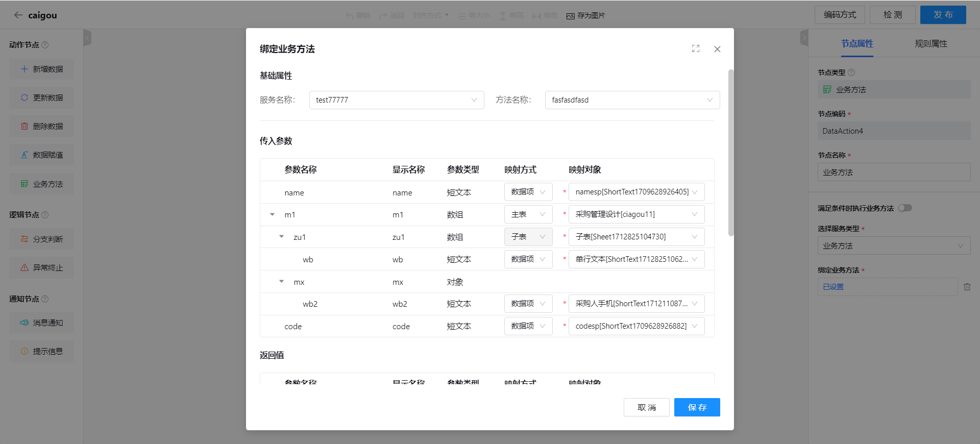Collapse the mx row tree arrow
This screenshot has height=444, width=980.
(x=281, y=282)
